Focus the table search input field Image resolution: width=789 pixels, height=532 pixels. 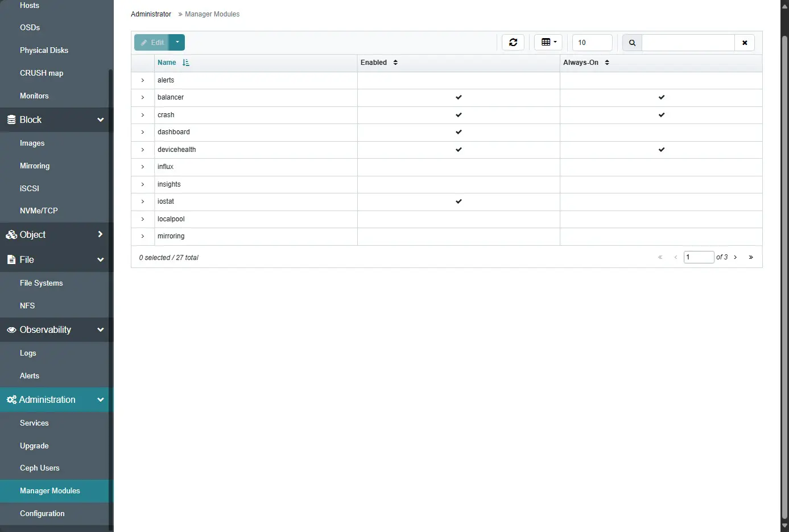(x=688, y=43)
